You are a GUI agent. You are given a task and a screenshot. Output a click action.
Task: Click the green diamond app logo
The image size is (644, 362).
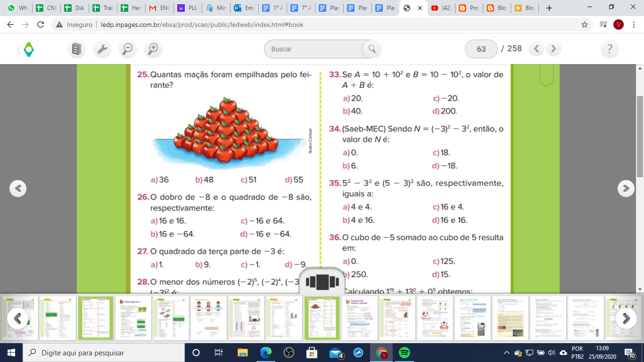tap(29, 49)
